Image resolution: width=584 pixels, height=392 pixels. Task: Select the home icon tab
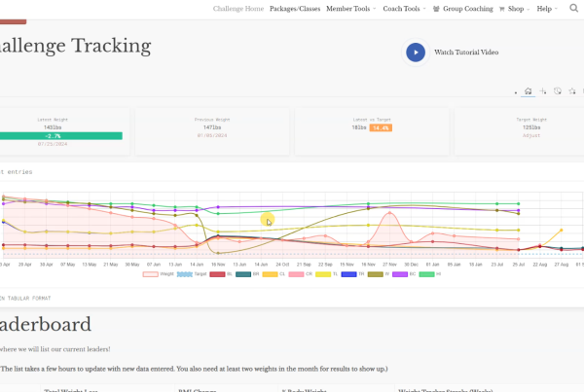pos(528,91)
